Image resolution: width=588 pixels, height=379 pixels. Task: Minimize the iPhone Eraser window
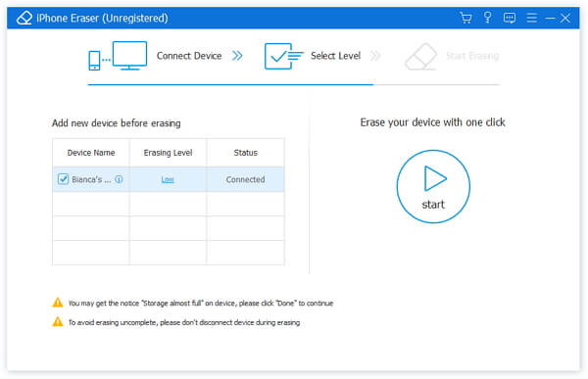tap(550, 18)
